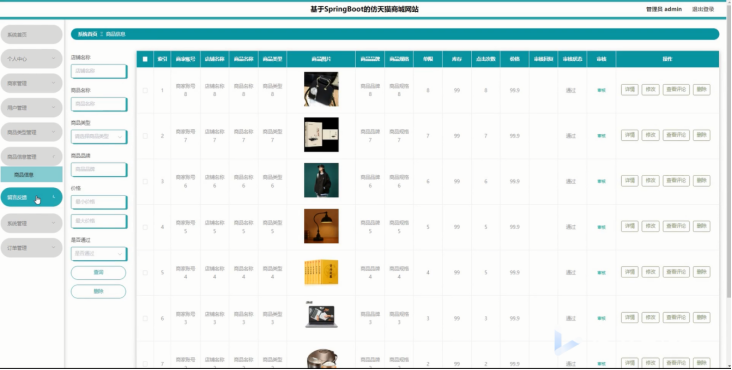
Task: Open the laptop product image in row 6
Action: click(x=321, y=314)
